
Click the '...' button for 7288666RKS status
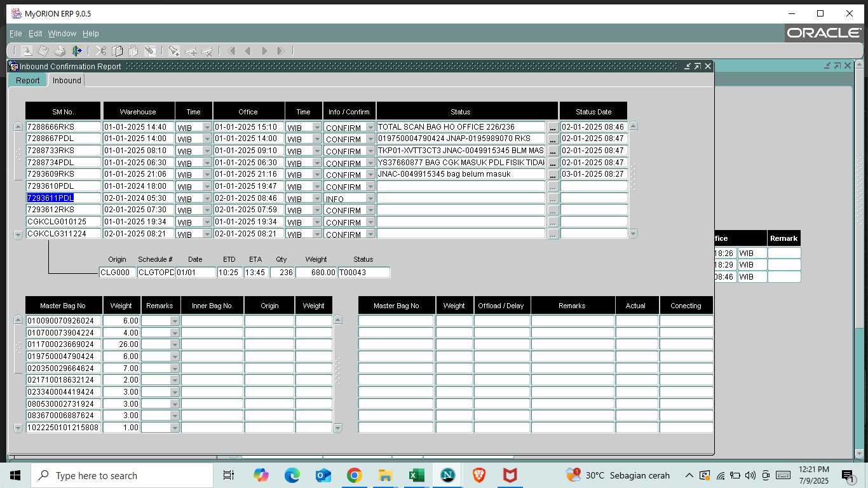pos(553,127)
